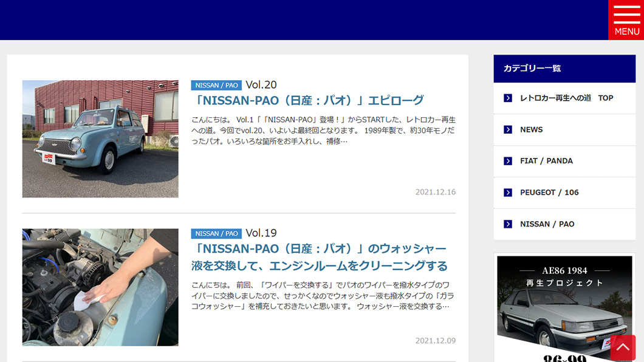Expand the NISSAN / PAO category chevron
Image resolution: width=644 pixels, height=362 pixels.
point(508,224)
